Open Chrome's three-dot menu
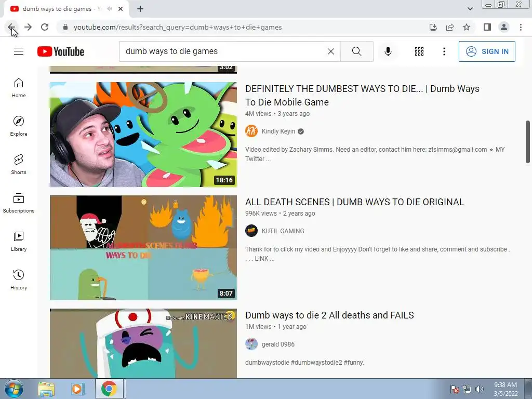This screenshot has height=399, width=532. point(521,27)
